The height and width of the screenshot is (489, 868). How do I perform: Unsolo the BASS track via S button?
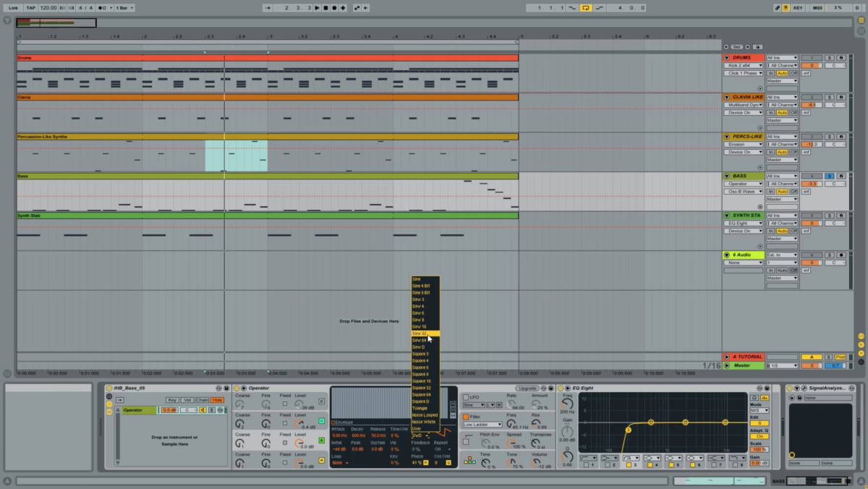(x=830, y=176)
